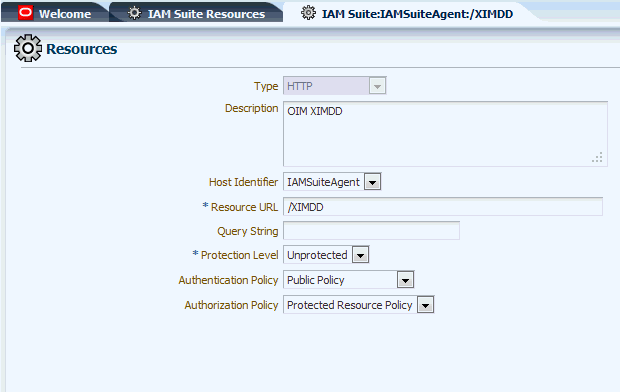
Task: Click the large Resources gear icon
Action: tap(28, 48)
